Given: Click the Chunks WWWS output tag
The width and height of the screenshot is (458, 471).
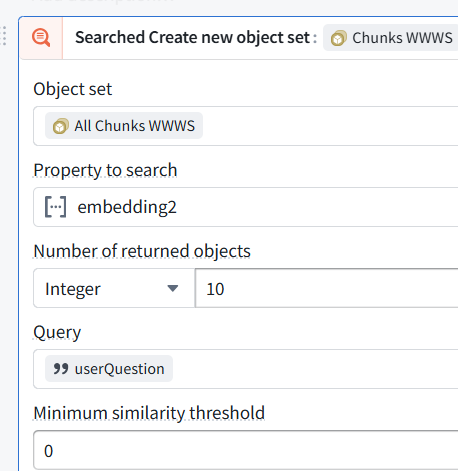Looking at the screenshot, I should click(391, 38).
